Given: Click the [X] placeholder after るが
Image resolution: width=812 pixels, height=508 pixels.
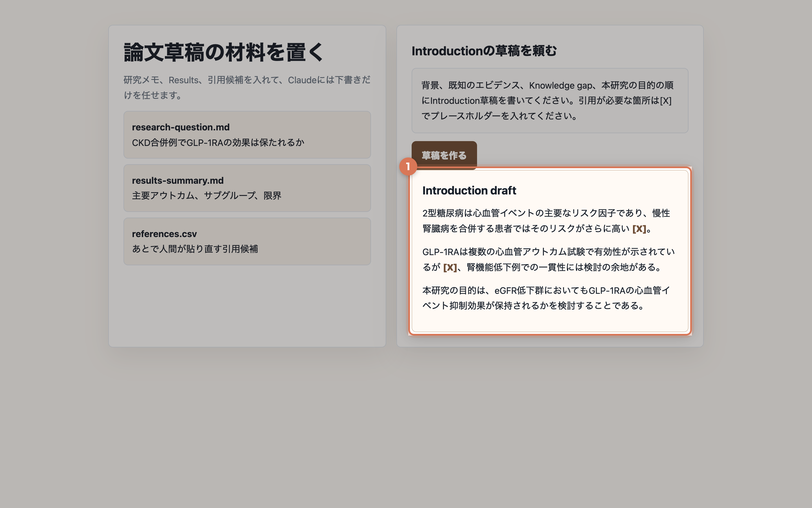Looking at the screenshot, I should pyautogui.click(x=450, y=268).
